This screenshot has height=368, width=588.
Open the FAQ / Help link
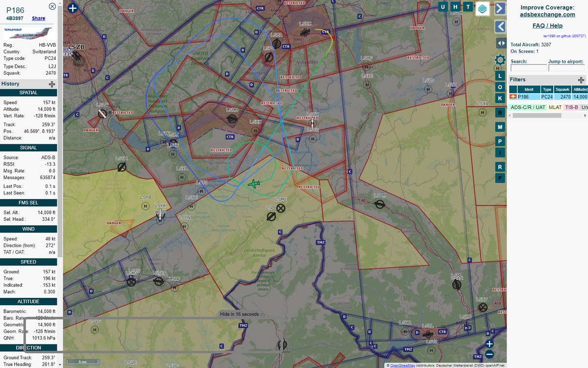pos(547,26)
